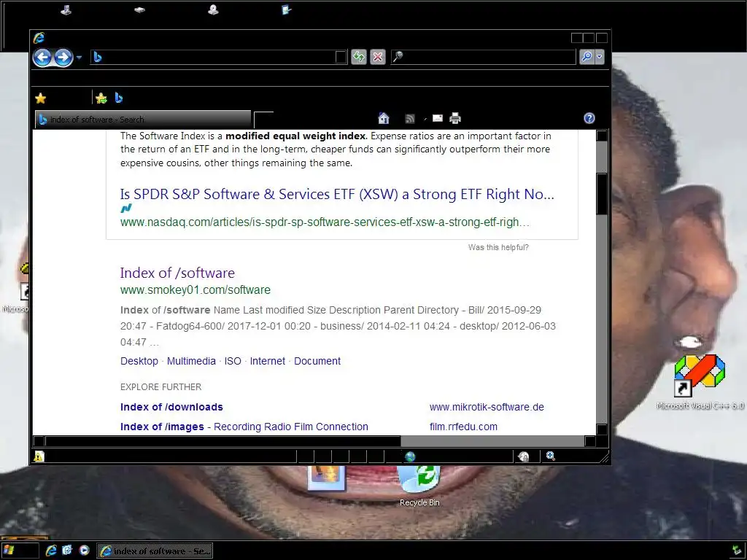Open the Windows Start button
The width and height of the screenshot is (747, 560).
[x=19, y=551]
